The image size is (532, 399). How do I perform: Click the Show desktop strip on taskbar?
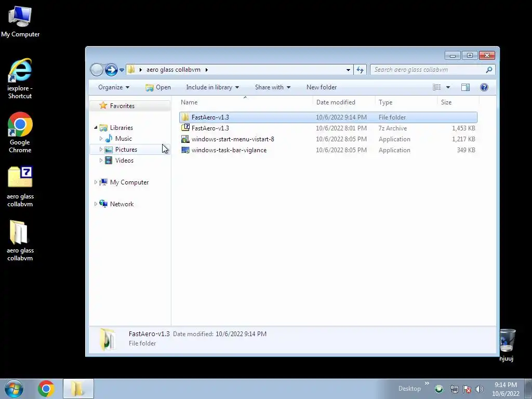[x=529, y=389]
